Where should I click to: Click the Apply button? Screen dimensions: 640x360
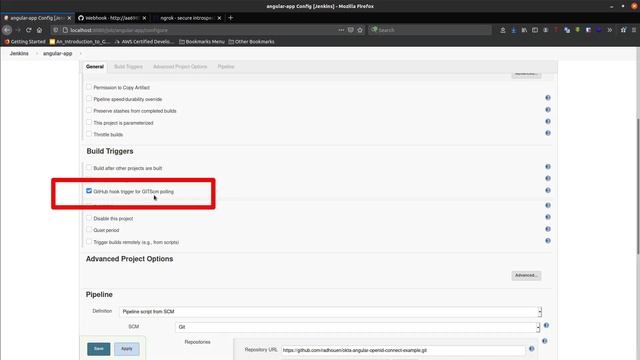(x=127, y=349)
